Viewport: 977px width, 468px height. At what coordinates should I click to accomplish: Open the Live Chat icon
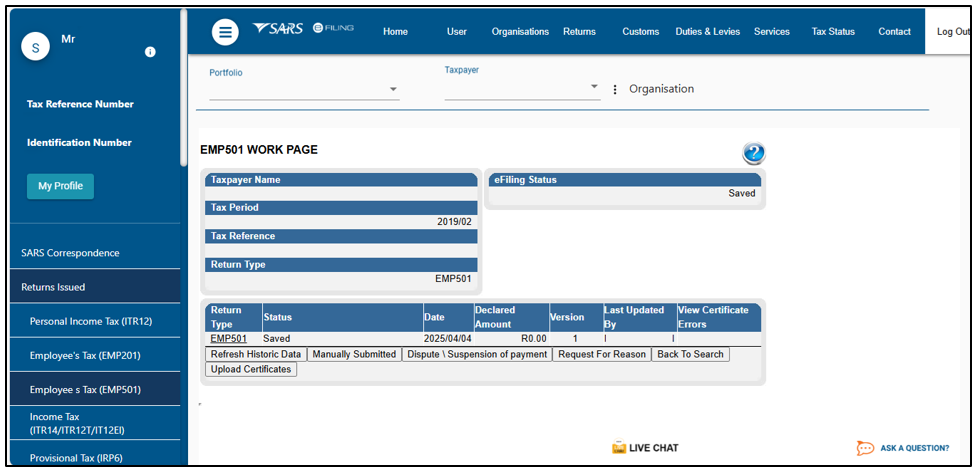click(x=619, y=447)
